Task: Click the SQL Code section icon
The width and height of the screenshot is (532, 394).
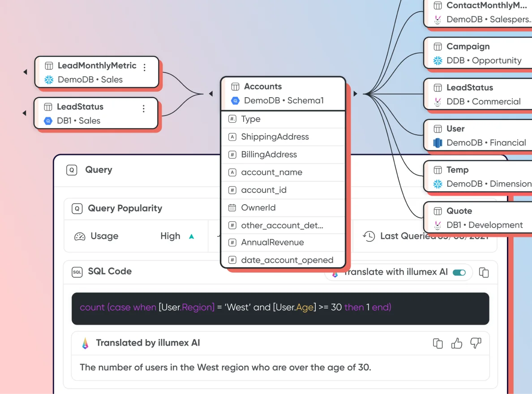Action: coord(77,272)
